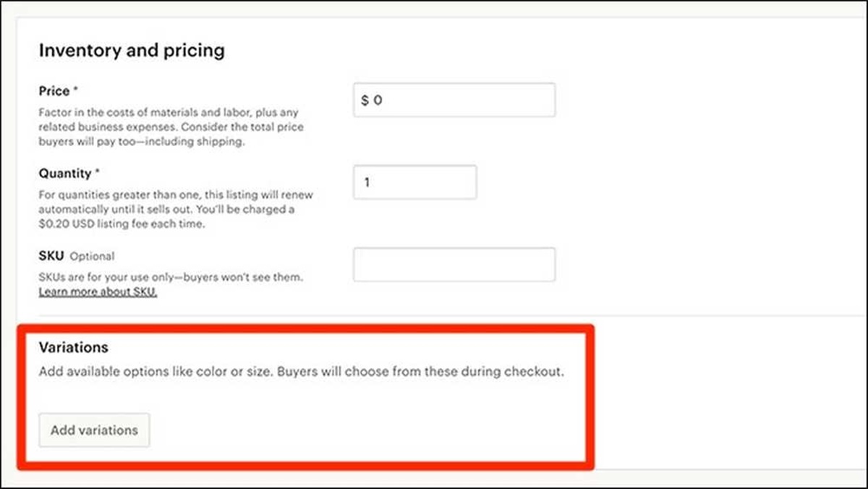Image resolution: width=868 pixels, height=489 pixels.
Task: Click the listing fee renewal description
Action: pyautogui.click(x=176, y=210)
